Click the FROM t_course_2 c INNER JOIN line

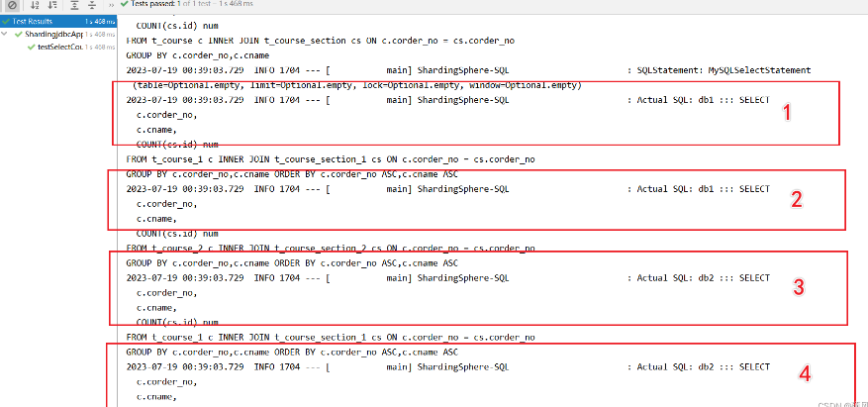(331, 249)
